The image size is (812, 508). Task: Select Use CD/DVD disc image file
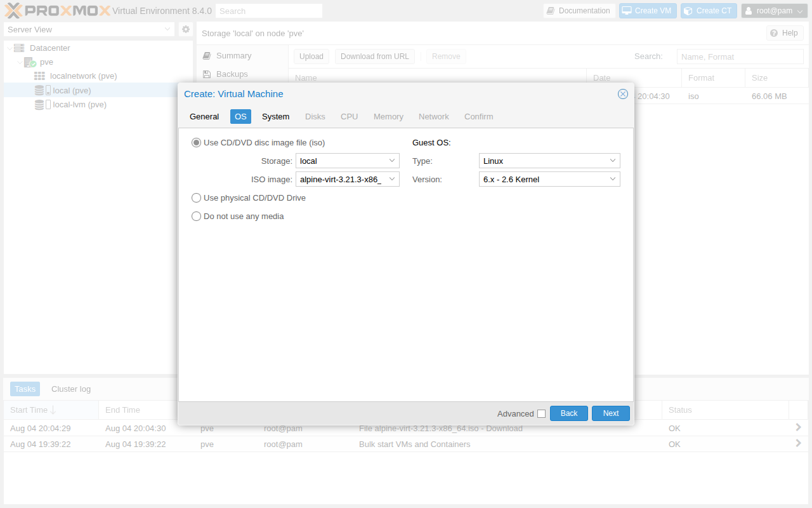tap(197, 143)
